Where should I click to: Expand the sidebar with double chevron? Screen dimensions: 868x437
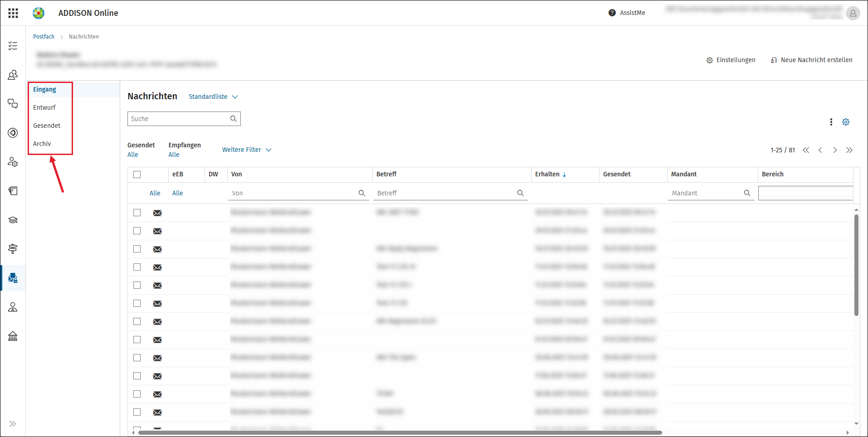click(x=13, y=424)
